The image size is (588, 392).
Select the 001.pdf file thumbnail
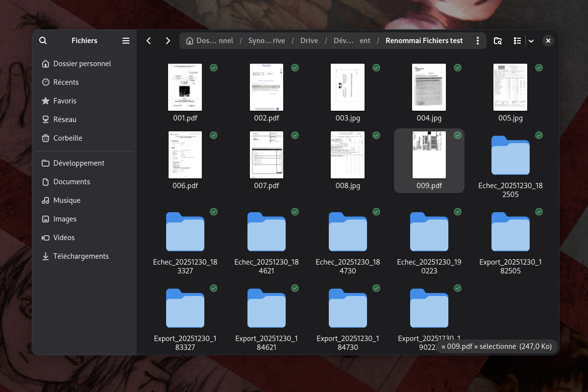tap(185, 87)
